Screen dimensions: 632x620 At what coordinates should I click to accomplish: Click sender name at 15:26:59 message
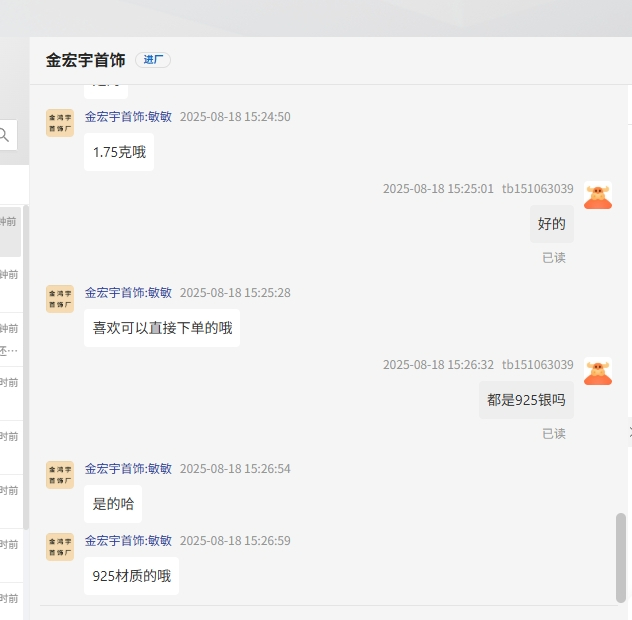128,541
